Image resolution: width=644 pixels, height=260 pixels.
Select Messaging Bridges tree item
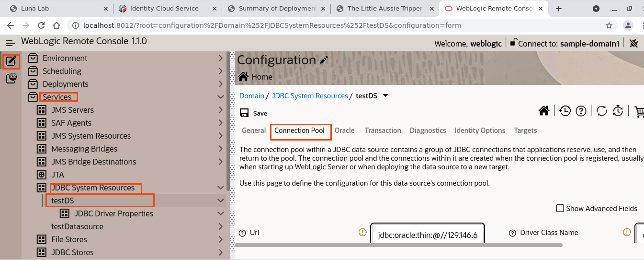tap(84, 149)
